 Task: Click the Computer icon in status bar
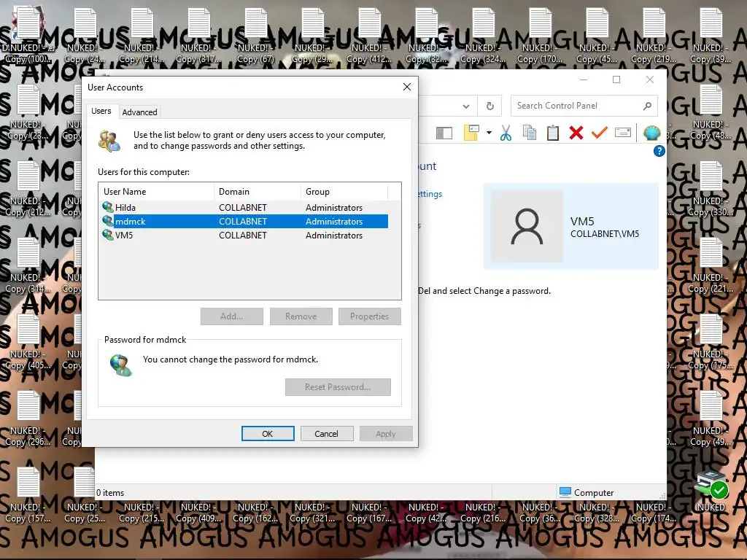coord(565,492)
